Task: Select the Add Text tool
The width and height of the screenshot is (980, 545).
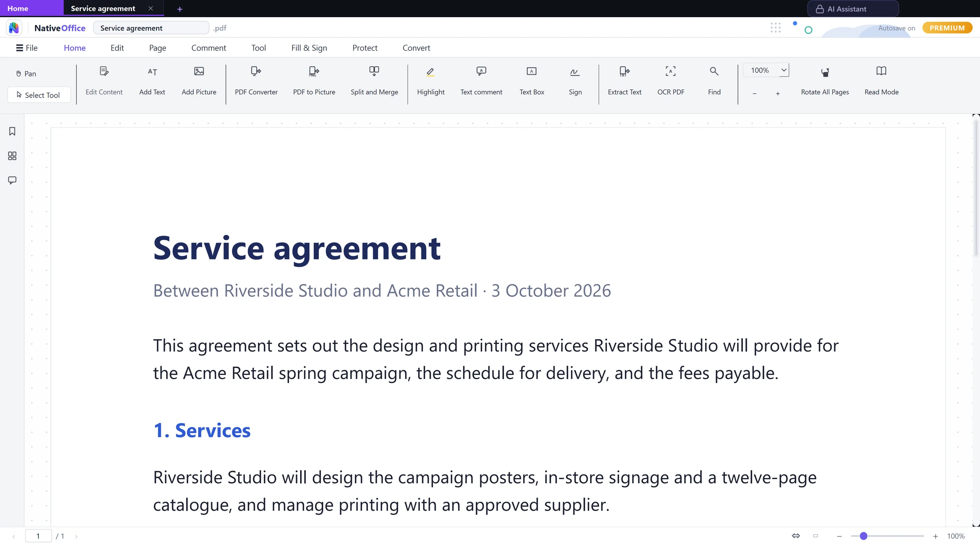Action: tap(152, 81)
